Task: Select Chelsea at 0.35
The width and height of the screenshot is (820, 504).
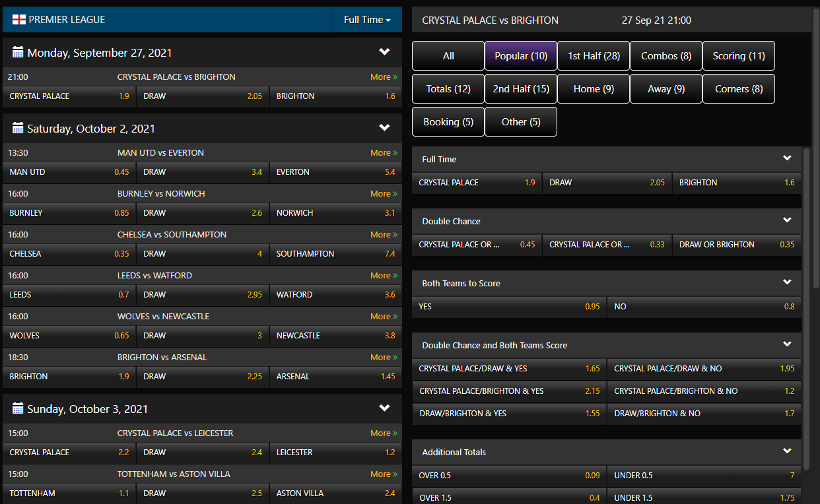Action: click(x=69, y=254)
